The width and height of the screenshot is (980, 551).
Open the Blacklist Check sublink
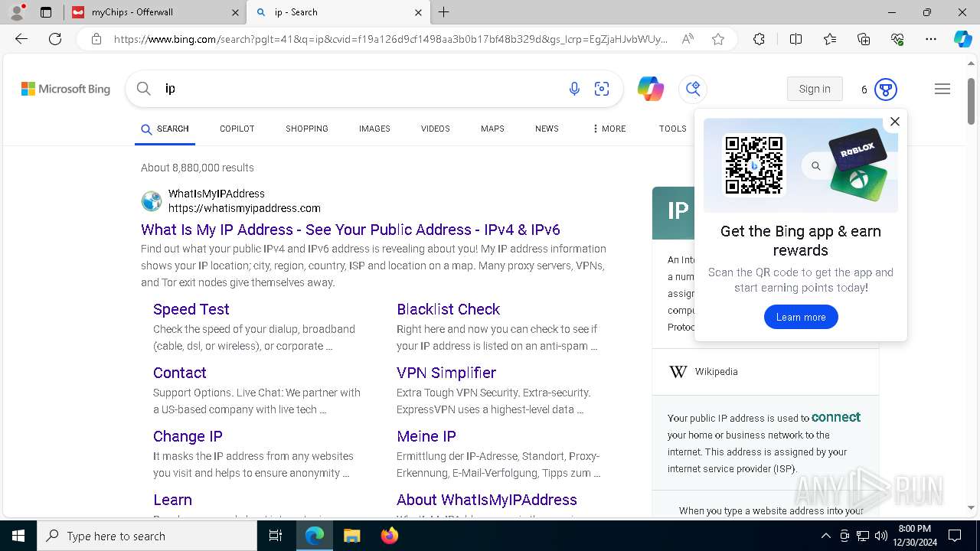click(x=448, y=309)
